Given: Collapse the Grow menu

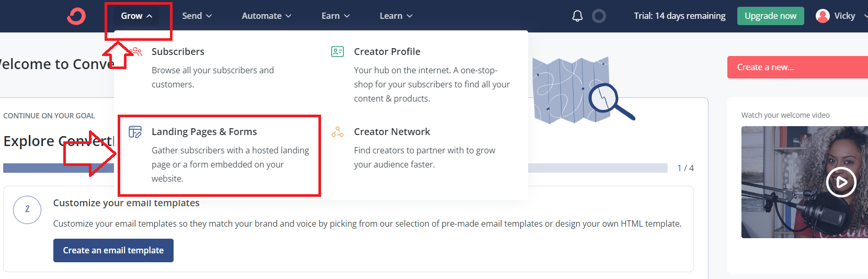Looking at the screenshot, I should pos(136,16).
